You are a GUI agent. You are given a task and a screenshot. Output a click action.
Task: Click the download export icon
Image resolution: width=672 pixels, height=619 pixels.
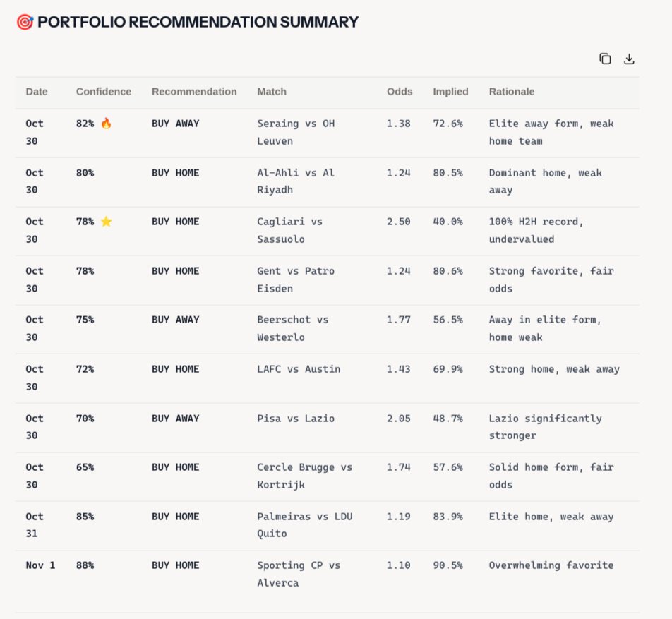[629, 59]
